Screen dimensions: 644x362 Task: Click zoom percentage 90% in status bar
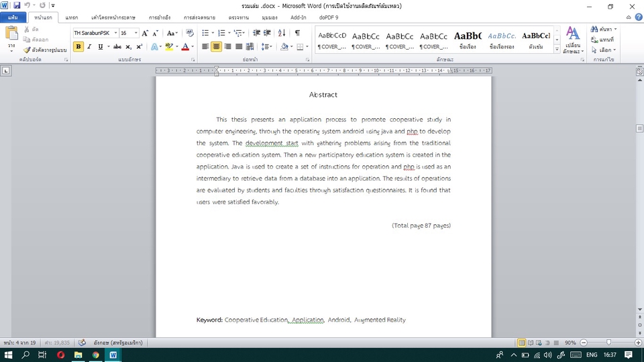click(570, 343)
